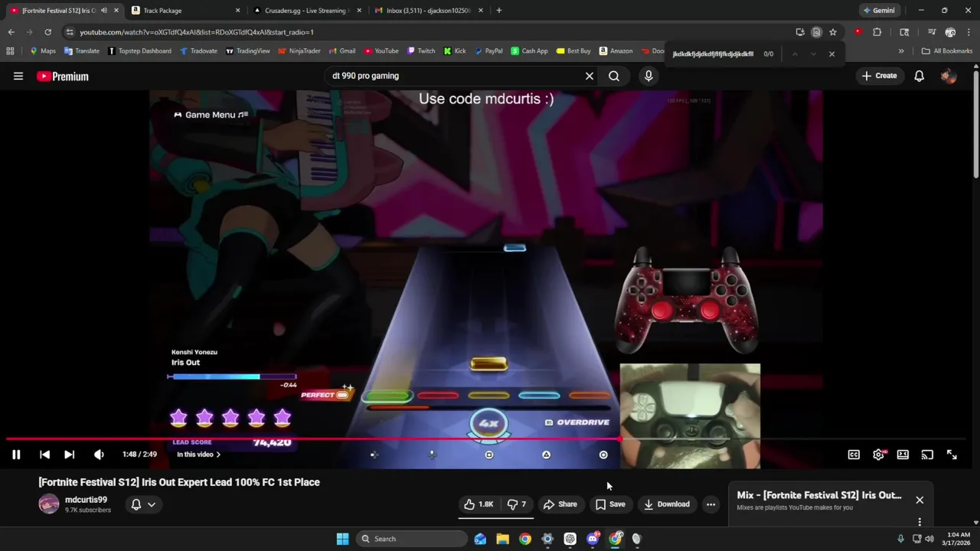Open the Topstep Dashboard bookmark
The height and width of the screenshot is (551, 980).
point(139,51)
